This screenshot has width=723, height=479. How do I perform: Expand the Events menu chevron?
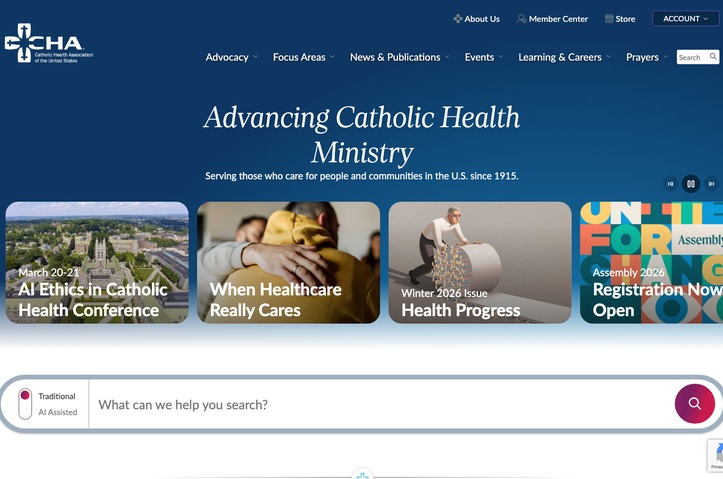coord(501,57)
